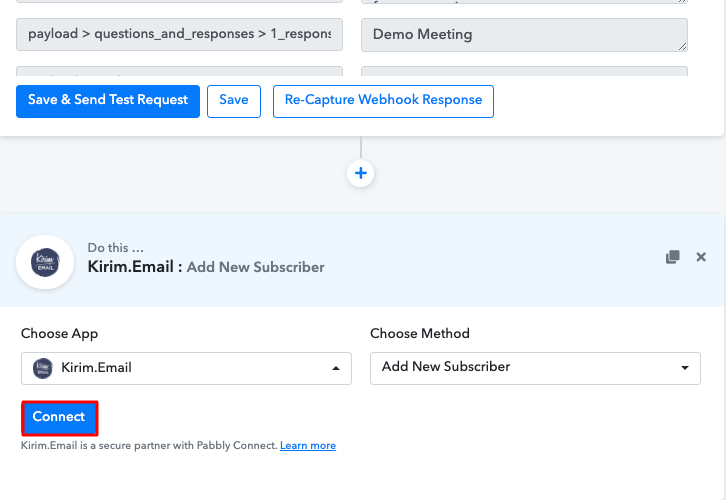The width and height of the screenshot is (726, 500).
Task: Click the Choose App label
Action: pyautogui.click(x=59, y=334)
